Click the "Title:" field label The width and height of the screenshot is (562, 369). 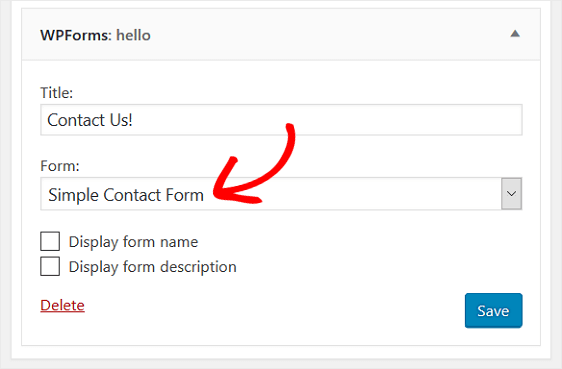[x=57, y=93]
